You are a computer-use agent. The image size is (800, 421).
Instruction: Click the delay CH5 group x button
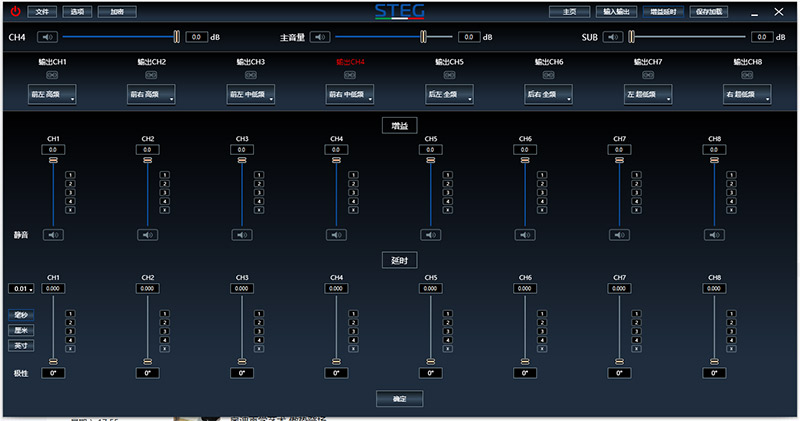pyautogui.click(x=447, y=349)
